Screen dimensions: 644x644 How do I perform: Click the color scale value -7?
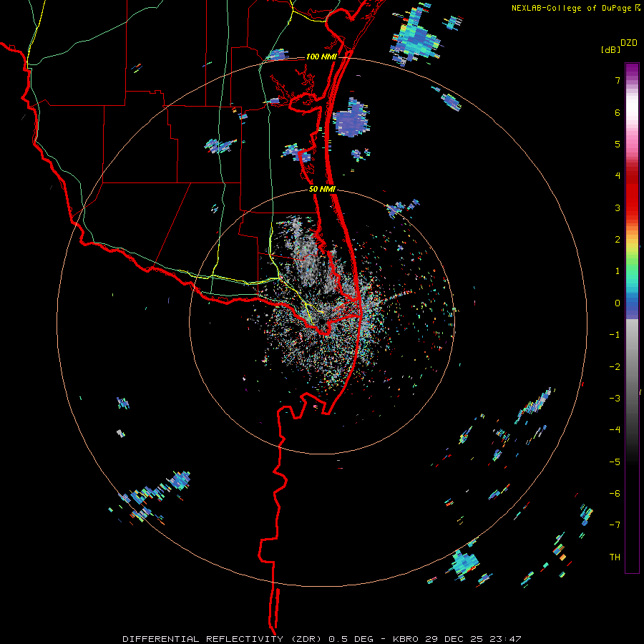[x=615, y=525]
